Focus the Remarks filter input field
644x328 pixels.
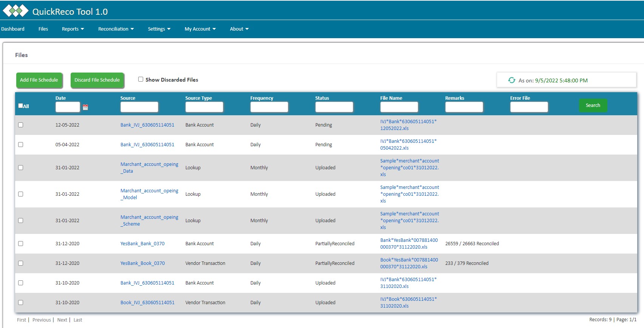coord(464,107)
